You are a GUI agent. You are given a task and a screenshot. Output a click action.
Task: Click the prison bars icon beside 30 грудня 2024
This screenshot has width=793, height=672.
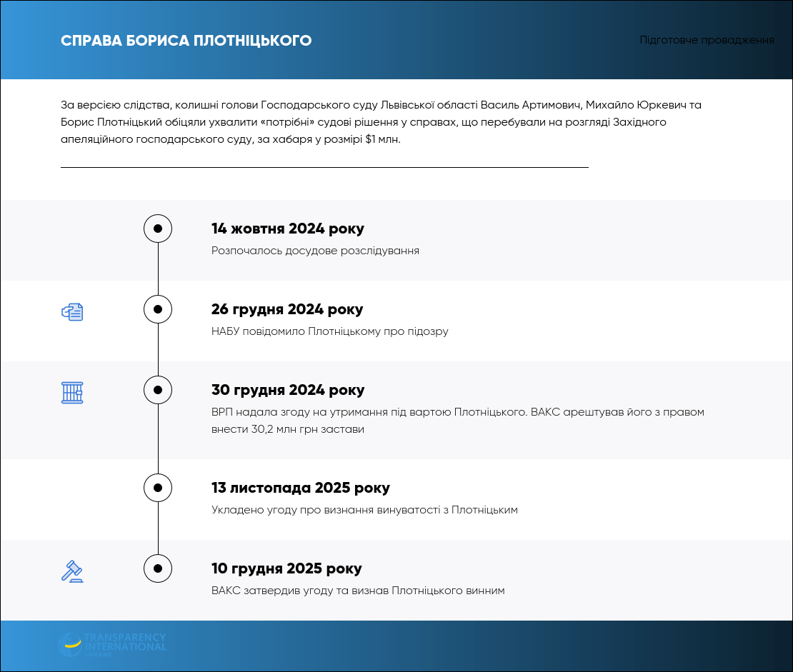(72, 393)
